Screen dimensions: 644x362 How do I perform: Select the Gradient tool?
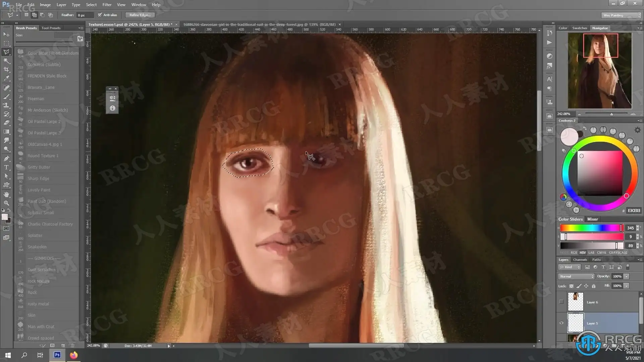point(6,131)
